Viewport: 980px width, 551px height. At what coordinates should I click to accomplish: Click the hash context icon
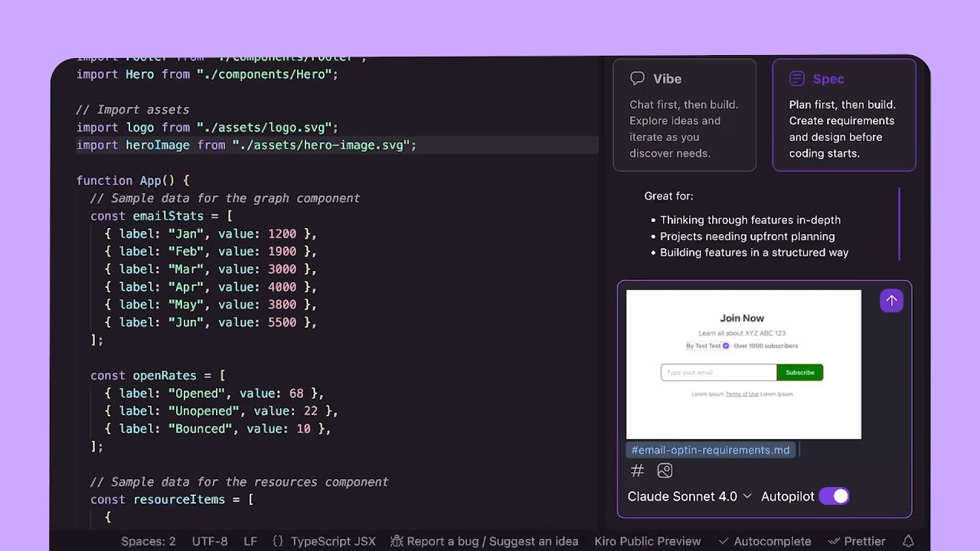pyautogui.click(x=637, y=471)
